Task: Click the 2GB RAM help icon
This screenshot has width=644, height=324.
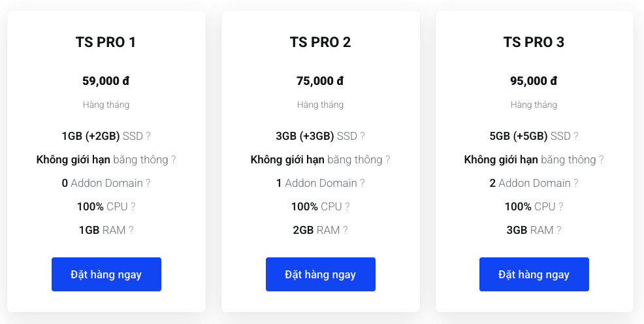Action: coord(346,230)
